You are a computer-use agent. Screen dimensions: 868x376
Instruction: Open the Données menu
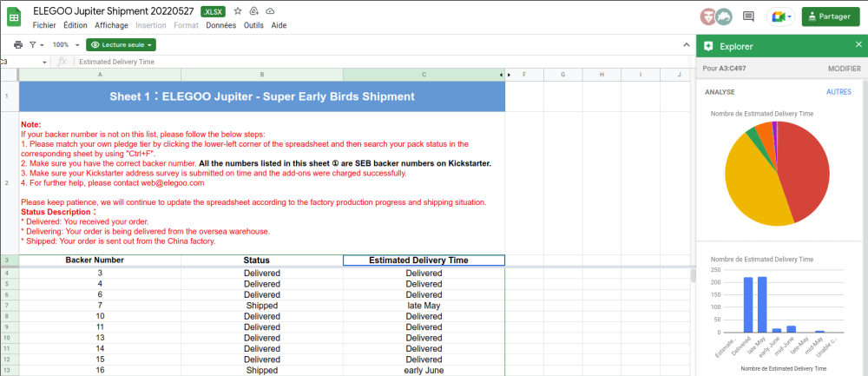point(220,25)
